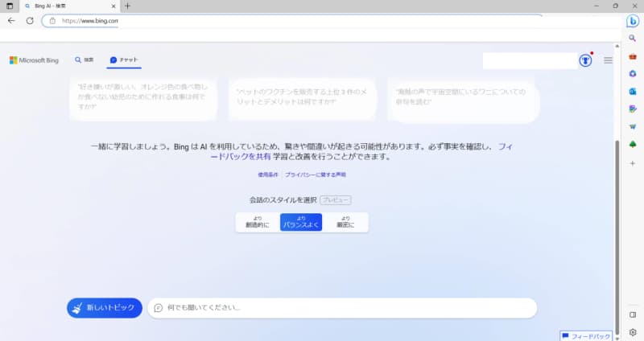Refresh the current page
The width and height of the screenshot is (644, 341).
click(30, 21)
